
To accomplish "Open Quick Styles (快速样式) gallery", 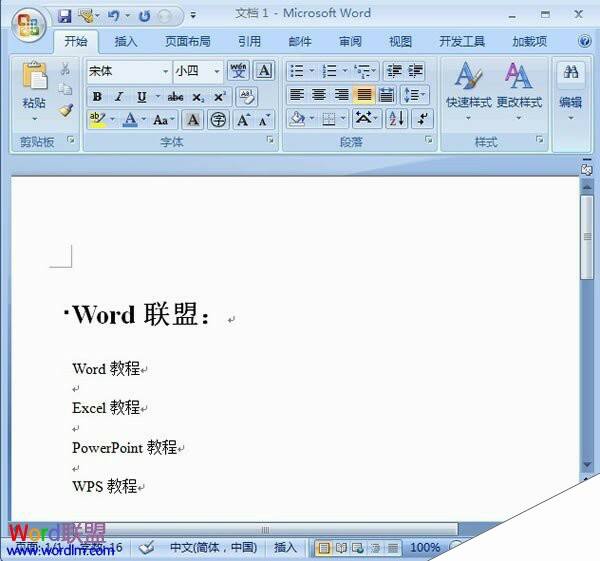I will click(468, 90).
